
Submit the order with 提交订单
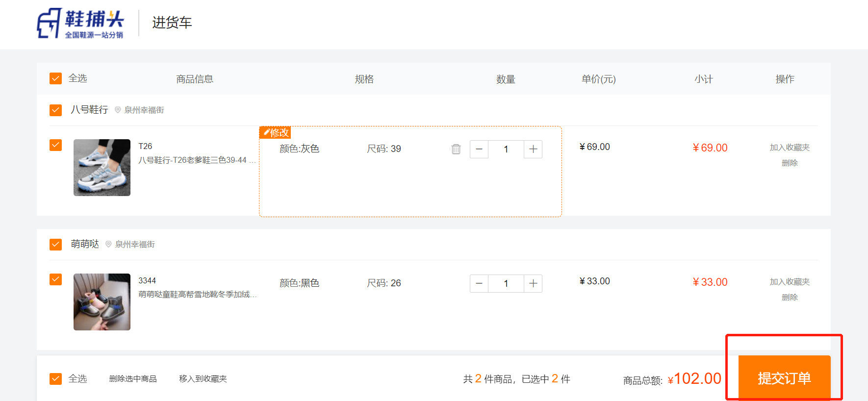784,378
